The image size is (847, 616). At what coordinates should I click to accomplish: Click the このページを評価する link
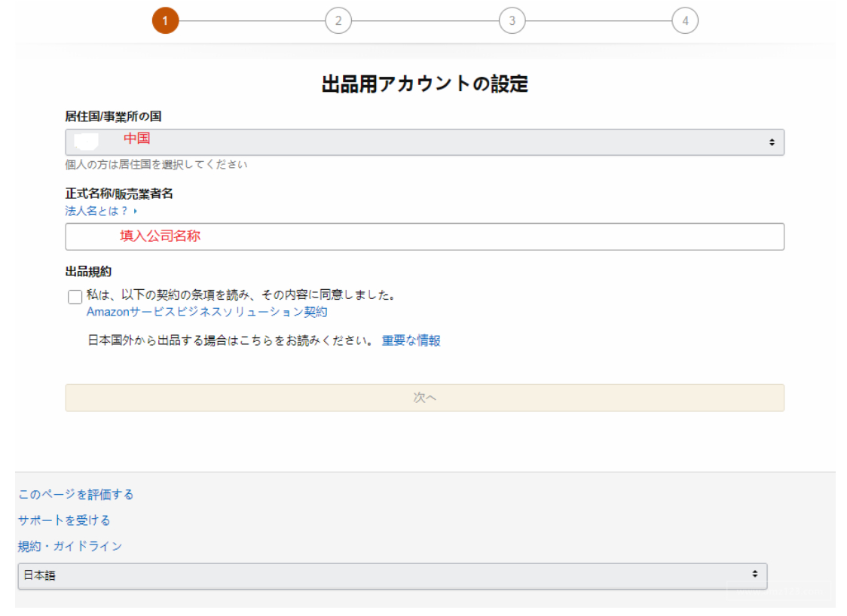(x=76, y=494)
